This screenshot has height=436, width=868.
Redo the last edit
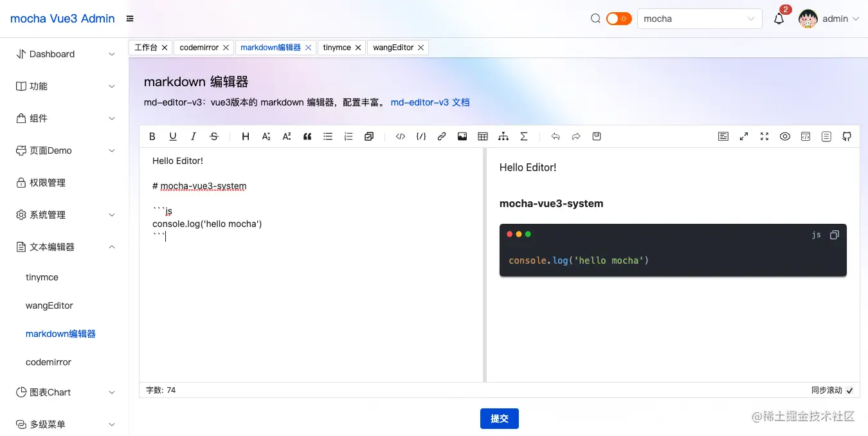(x=576, y=136)
